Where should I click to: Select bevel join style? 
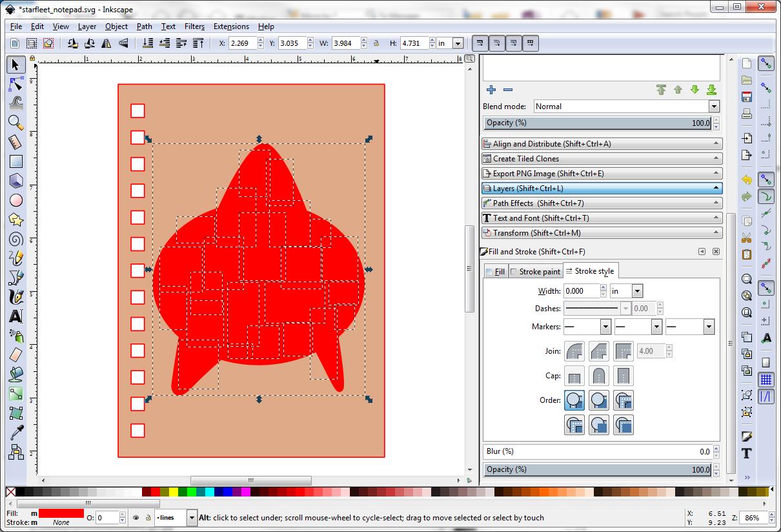point(599,351)
